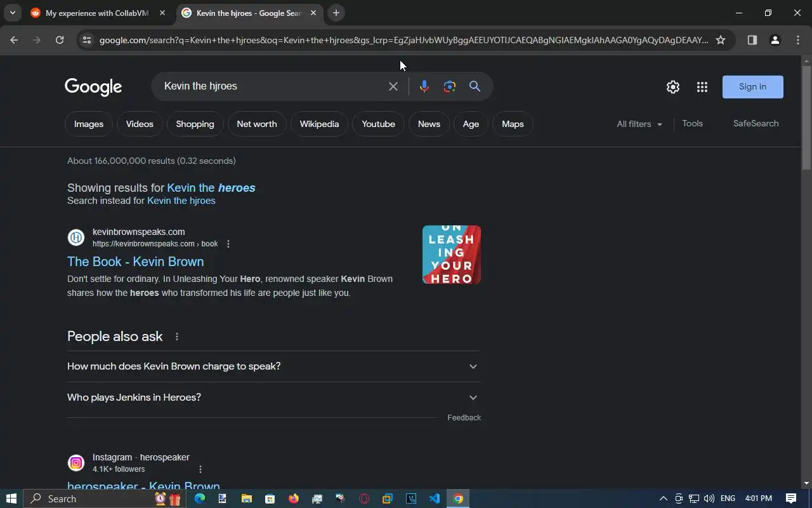Open a new tab with plus button
Screen dimensions: 812x508
pos(336,13)
